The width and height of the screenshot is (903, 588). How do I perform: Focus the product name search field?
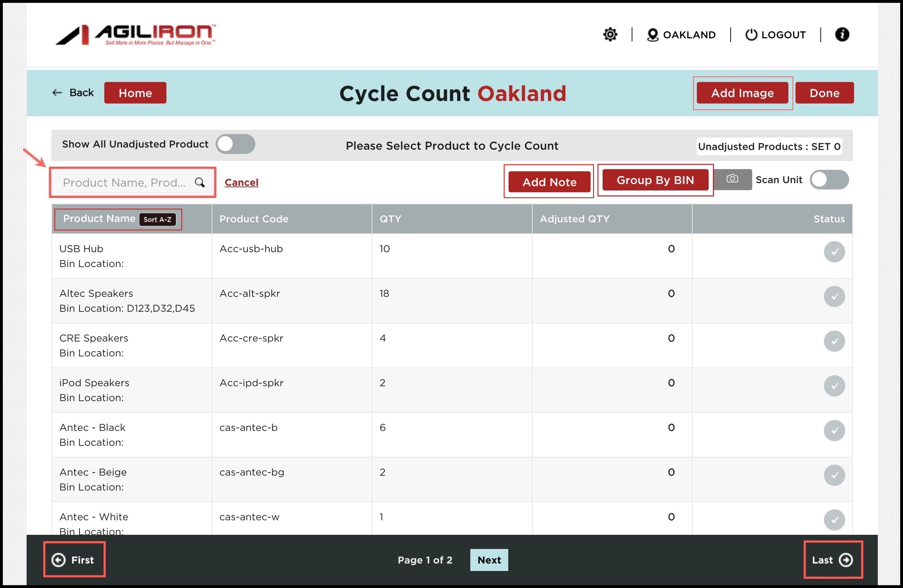[x=124, y=183]
